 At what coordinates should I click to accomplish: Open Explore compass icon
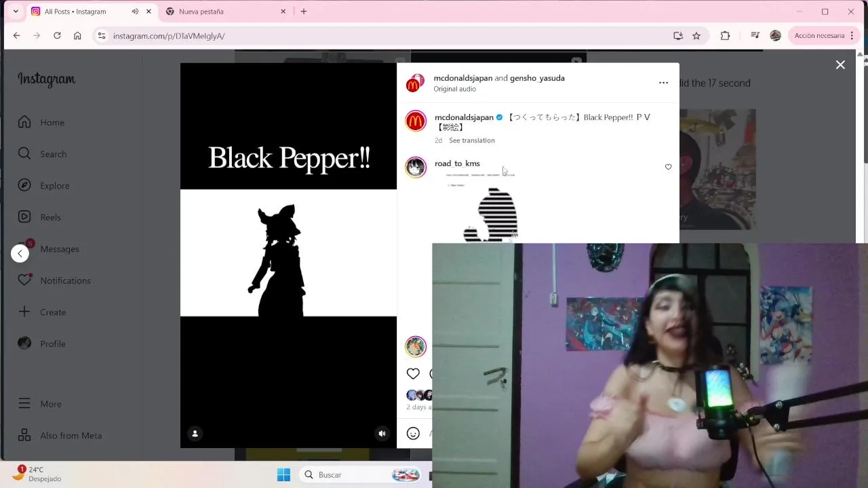pyautogui.click(x=24, y=186)
